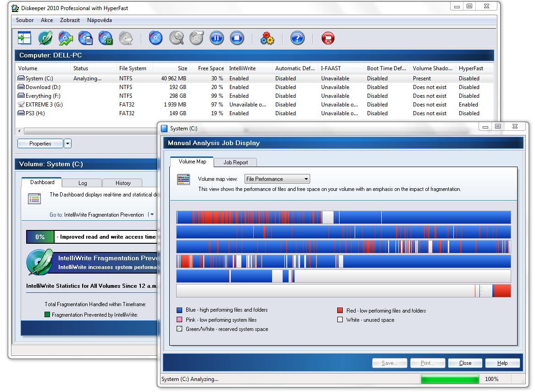
Task: Click the "Present" volume shadow cell
Action: (x=422, y=78)
